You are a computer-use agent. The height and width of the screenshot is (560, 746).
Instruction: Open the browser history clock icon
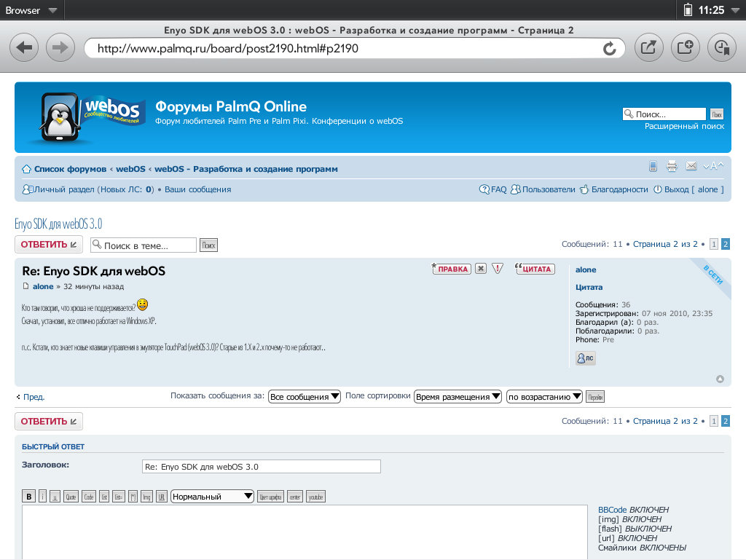[x=721, y=48]
